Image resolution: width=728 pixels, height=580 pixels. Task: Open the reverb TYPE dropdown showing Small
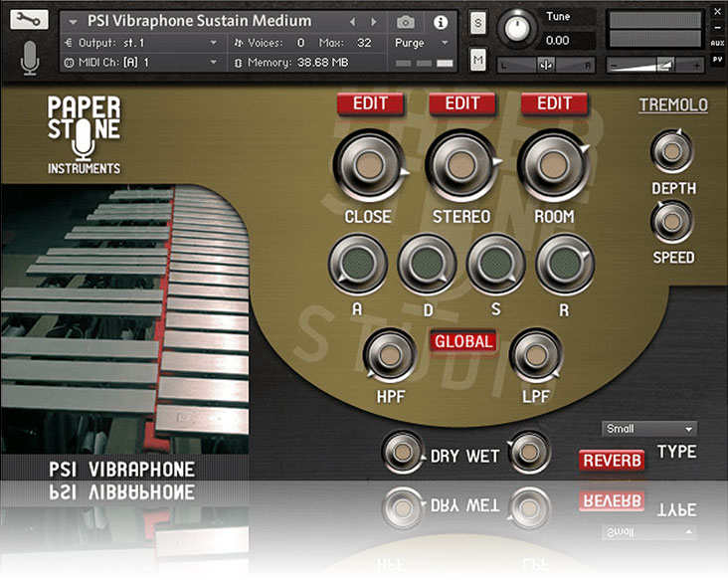click(648, 429)
